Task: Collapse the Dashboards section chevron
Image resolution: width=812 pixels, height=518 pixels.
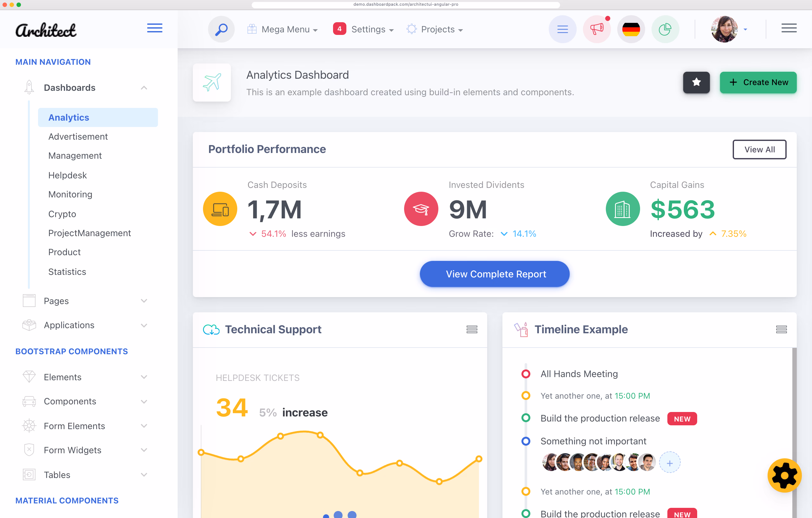Action: (144, 88)
